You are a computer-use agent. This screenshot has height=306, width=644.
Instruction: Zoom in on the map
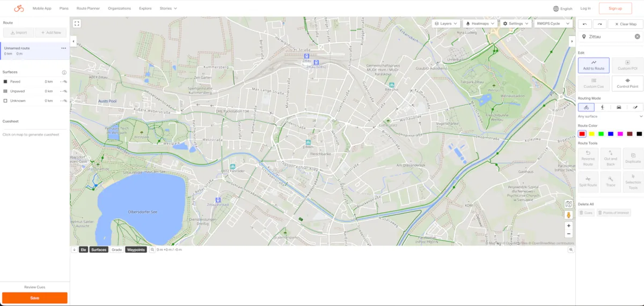tap(569, 226)
